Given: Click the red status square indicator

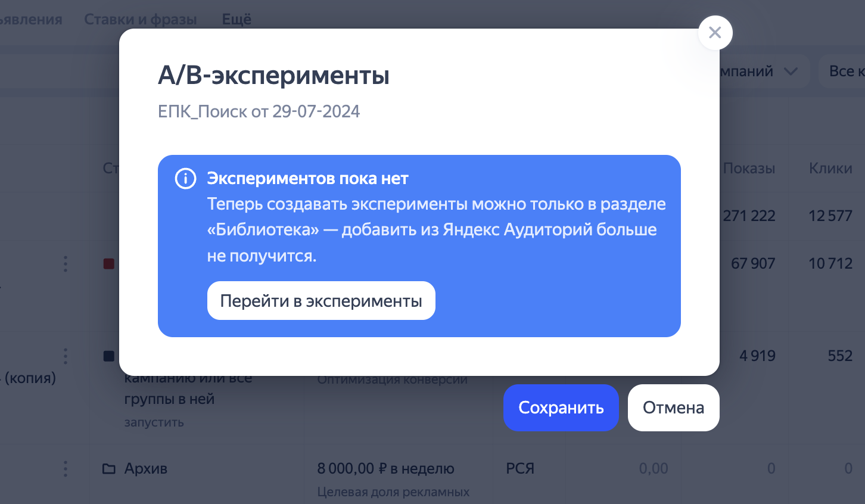Looking at the screenshot, I should (x=109, y=264).
